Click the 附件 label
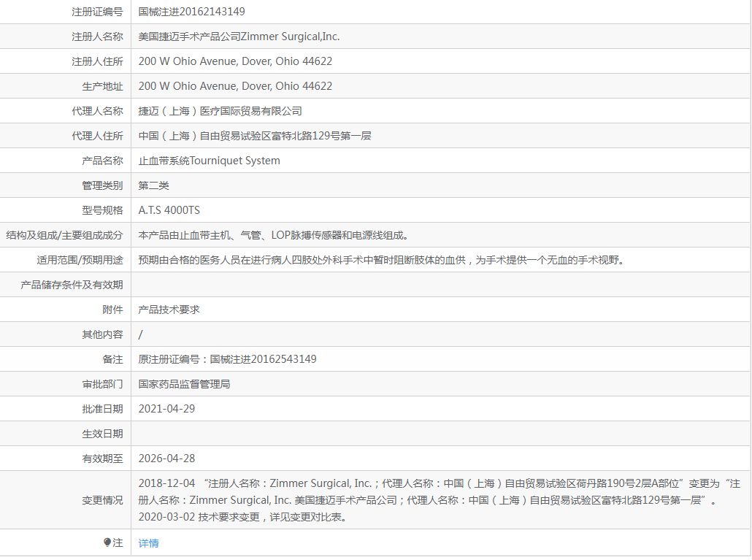This screenshot has width=752, height=560. (112, 310)
